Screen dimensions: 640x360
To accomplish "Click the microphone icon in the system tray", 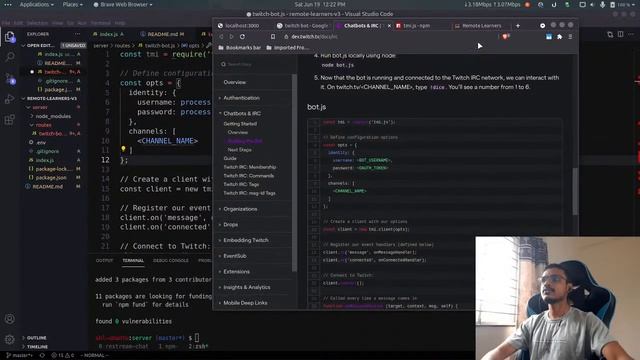I will (x=602, y=4).
